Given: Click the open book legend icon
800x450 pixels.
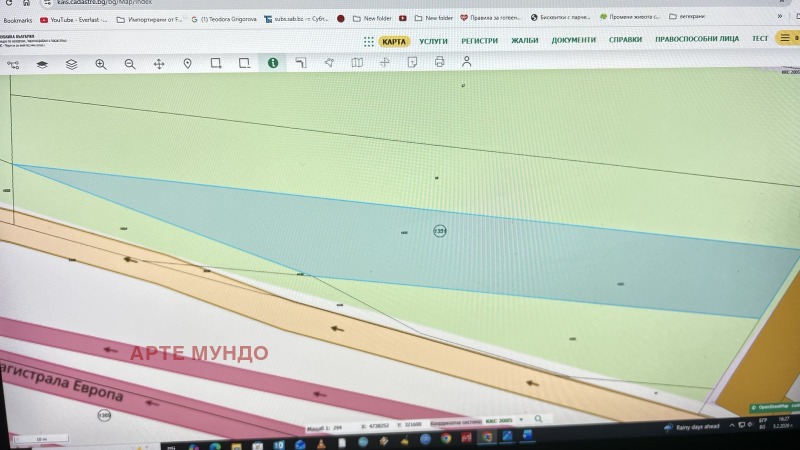Looking at the screenshot, I should click(357, 62).
